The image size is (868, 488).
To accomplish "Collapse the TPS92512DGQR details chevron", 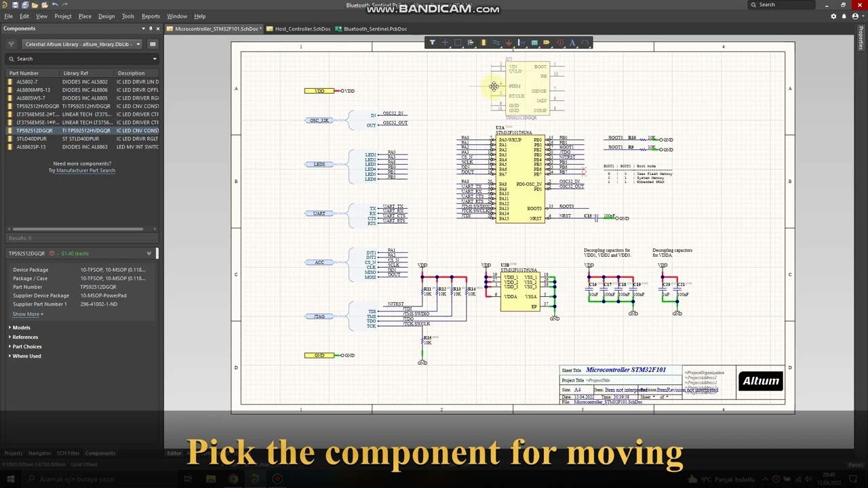I will click(149, 253).
